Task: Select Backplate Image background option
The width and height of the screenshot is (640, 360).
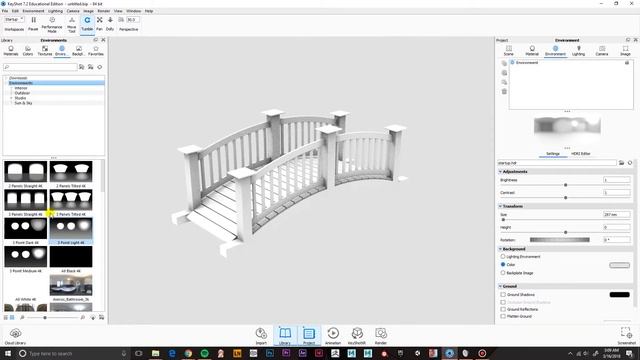Action: pyautogui.click(x=503, y=273)
